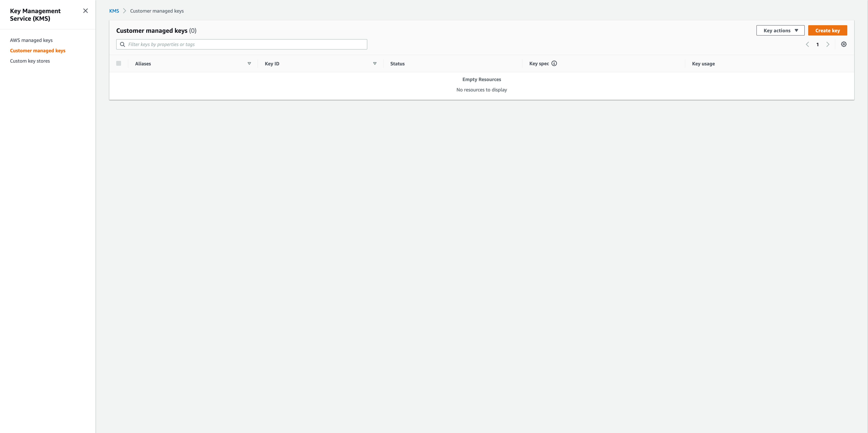Click page number 1 indicator

817,45
